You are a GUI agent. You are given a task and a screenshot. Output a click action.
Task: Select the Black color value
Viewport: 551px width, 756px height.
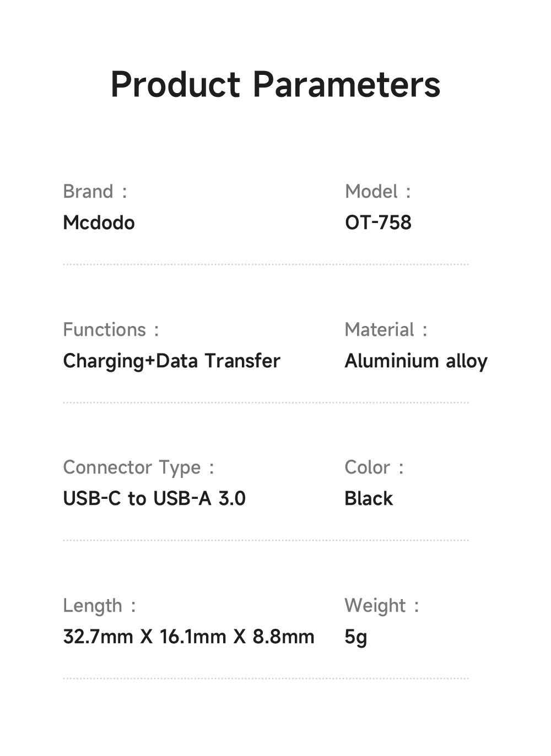click(x=369, y=499)
